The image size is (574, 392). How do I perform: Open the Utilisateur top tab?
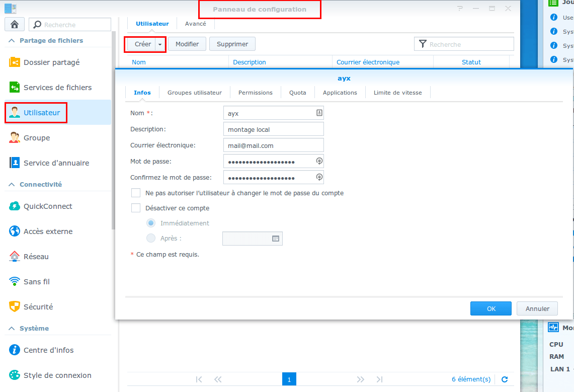pyautogui.click(x=152, y=24)
